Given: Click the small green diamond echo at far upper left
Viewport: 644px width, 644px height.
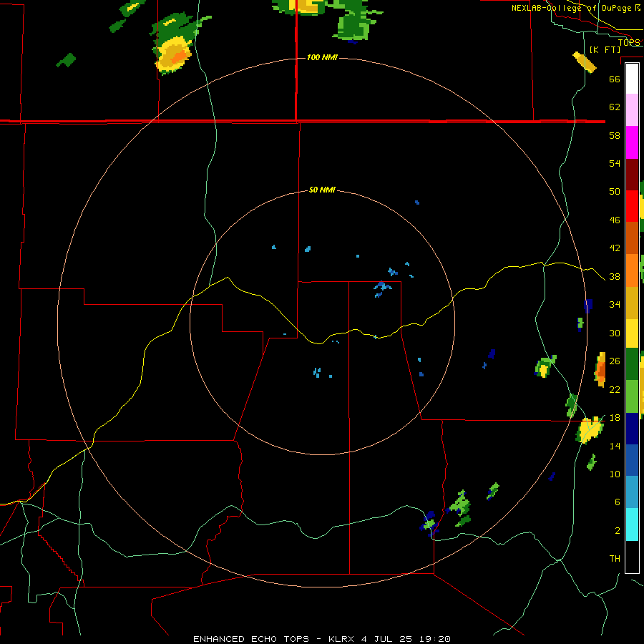Looking at the screenshot, I should pyautogui.click(x=66, y=60).
